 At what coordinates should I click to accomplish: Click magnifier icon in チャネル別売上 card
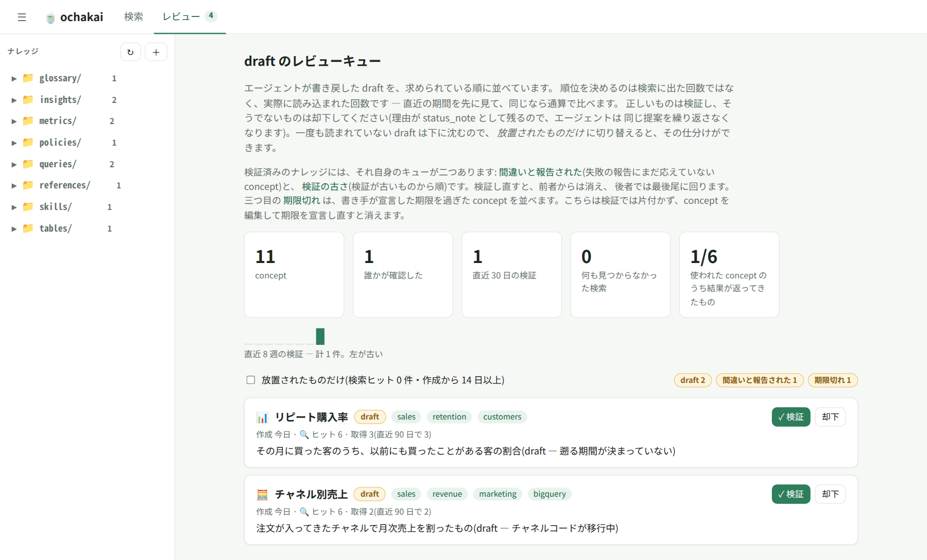click(x=304, y=512)
